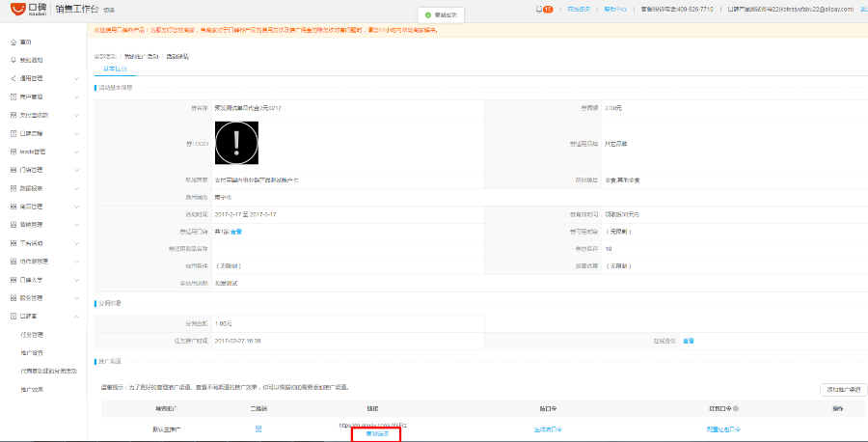Open the 在线咨询 link in header
Image resolution: width=868 pixels, height=442 pixels.
coord(579,10)
